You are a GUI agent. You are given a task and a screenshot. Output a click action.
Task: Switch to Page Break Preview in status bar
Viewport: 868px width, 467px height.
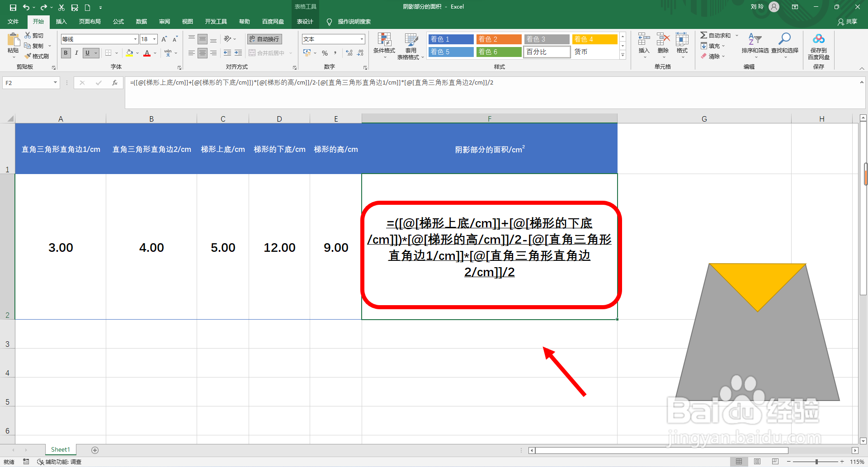click(x=775, y=462)
